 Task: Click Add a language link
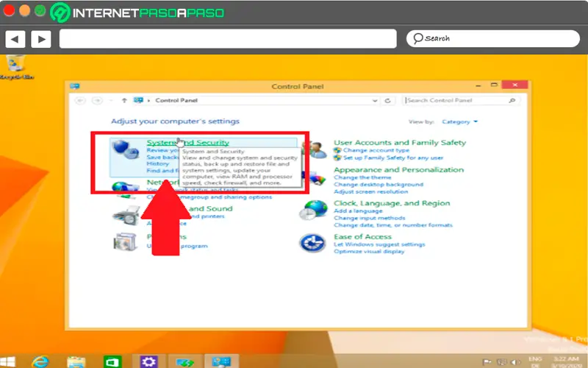point(358,210)
